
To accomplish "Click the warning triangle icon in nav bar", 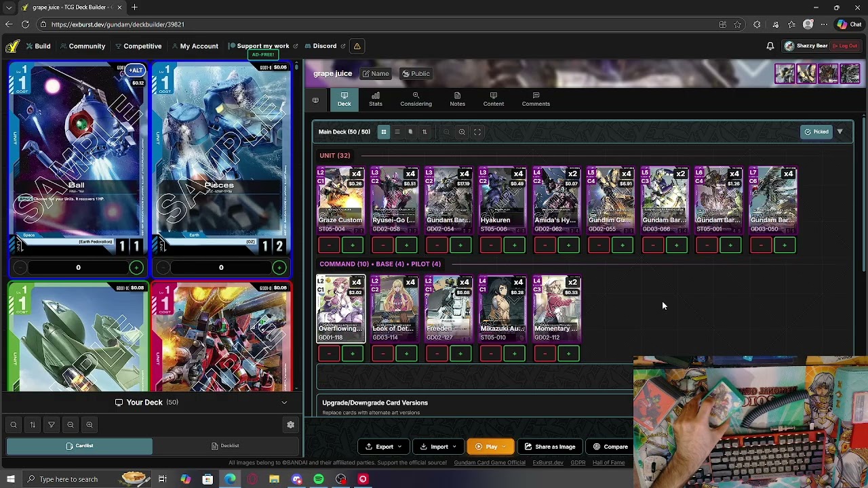I will pyautogui.click(x=357, y=46).
